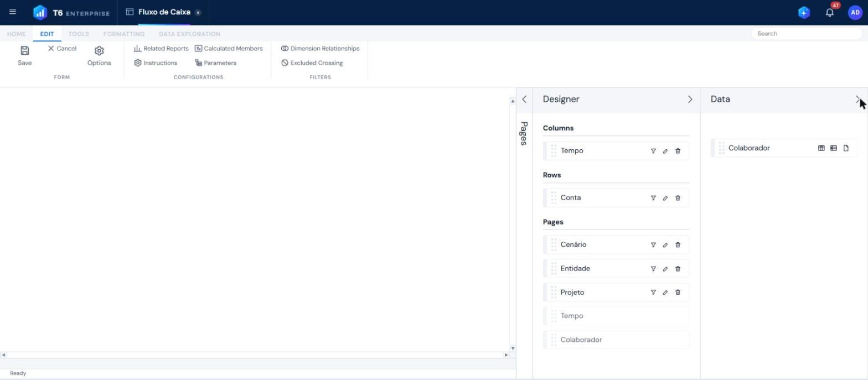Screen dimensions: 868x380
Task: Delete the Conta row dimension
Action: coord(678,198)
